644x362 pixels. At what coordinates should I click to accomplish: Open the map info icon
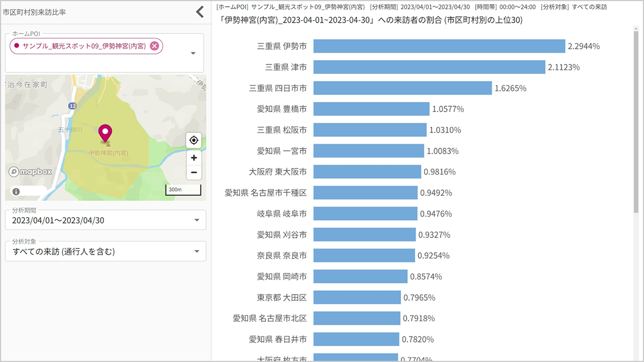tap(16, 191)
